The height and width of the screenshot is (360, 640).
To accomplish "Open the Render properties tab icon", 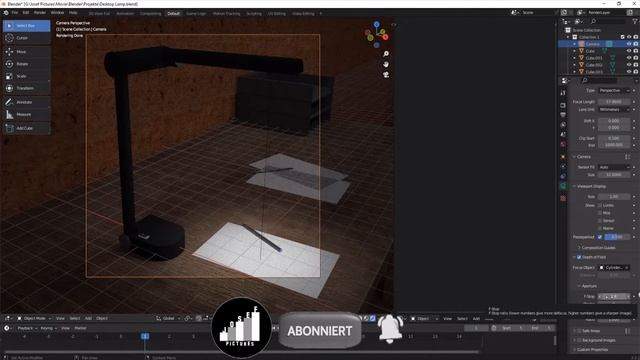I will pyautogui.click(x=563, y=105).
